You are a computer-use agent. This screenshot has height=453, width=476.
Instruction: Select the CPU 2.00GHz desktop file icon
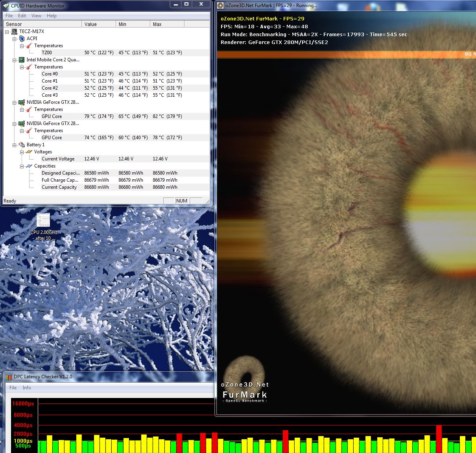pyautogui.click(x=43, y=220)
